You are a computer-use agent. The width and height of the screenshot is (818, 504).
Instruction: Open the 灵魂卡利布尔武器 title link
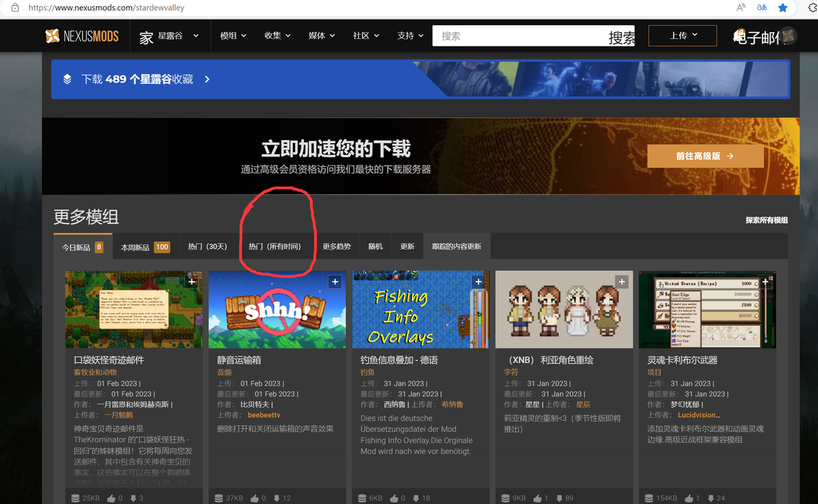point(682,360)
